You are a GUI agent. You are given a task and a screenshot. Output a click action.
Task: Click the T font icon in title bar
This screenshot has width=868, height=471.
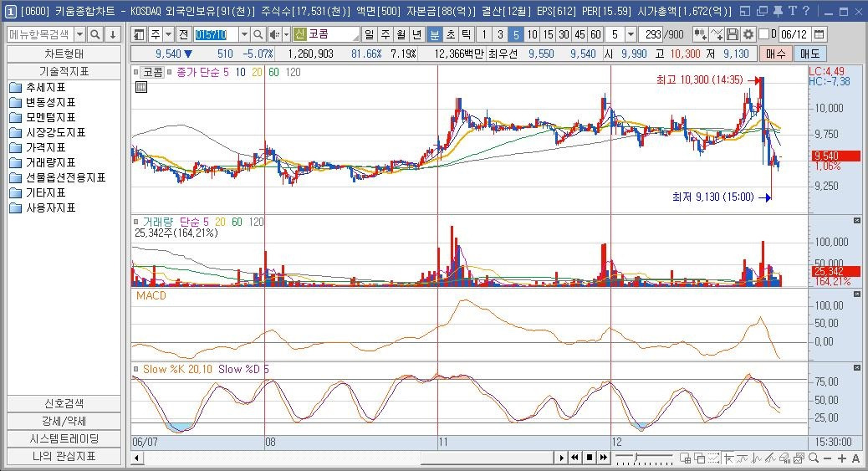(x=792, y=11)
